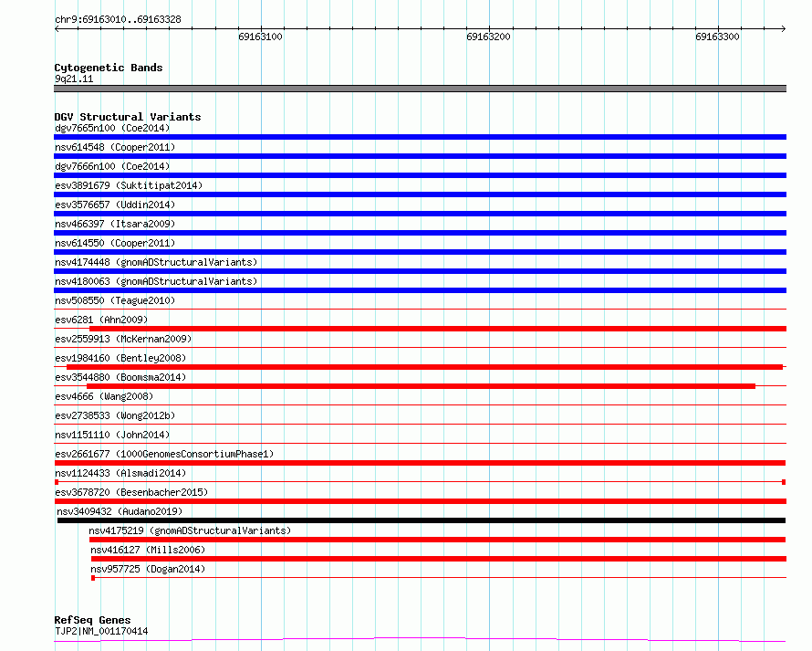812x651 pixels.
Task: Open variant esv1984160 (Bentley2008)
Action: tap(120, 358)
